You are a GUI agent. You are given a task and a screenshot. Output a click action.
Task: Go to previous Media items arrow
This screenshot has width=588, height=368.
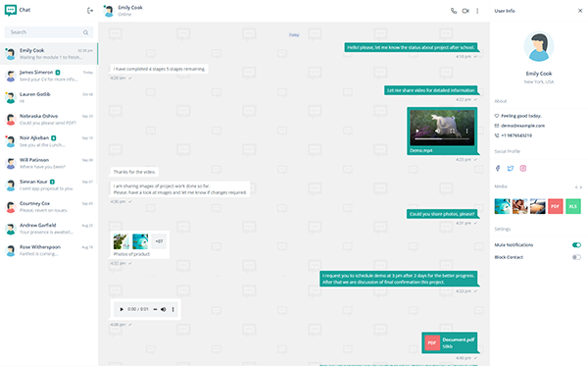pyautogui.click(x=576, y=187)
